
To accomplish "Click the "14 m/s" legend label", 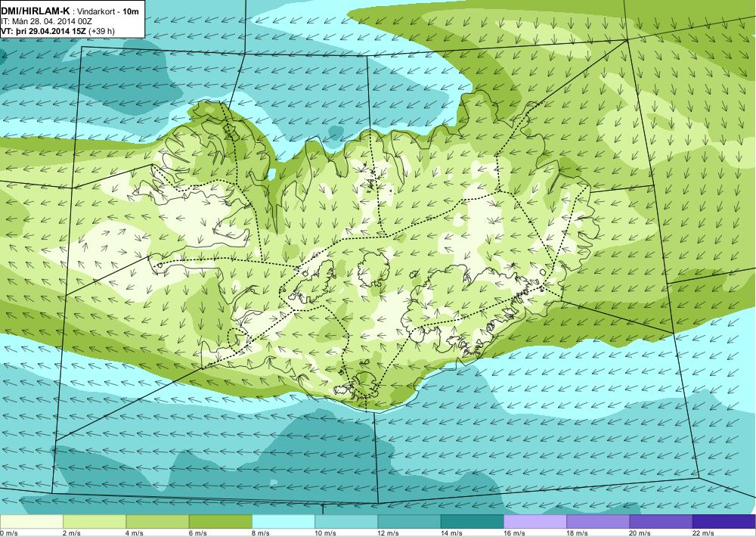I will [x=451, y=533].
